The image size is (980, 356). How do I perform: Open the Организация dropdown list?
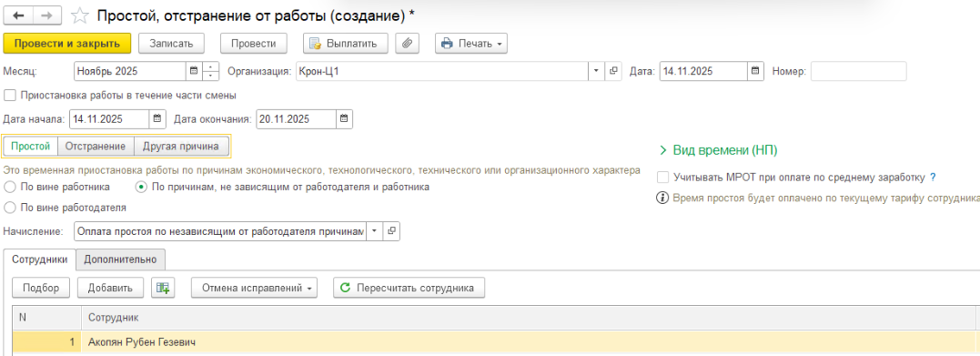tap(596, 71)
